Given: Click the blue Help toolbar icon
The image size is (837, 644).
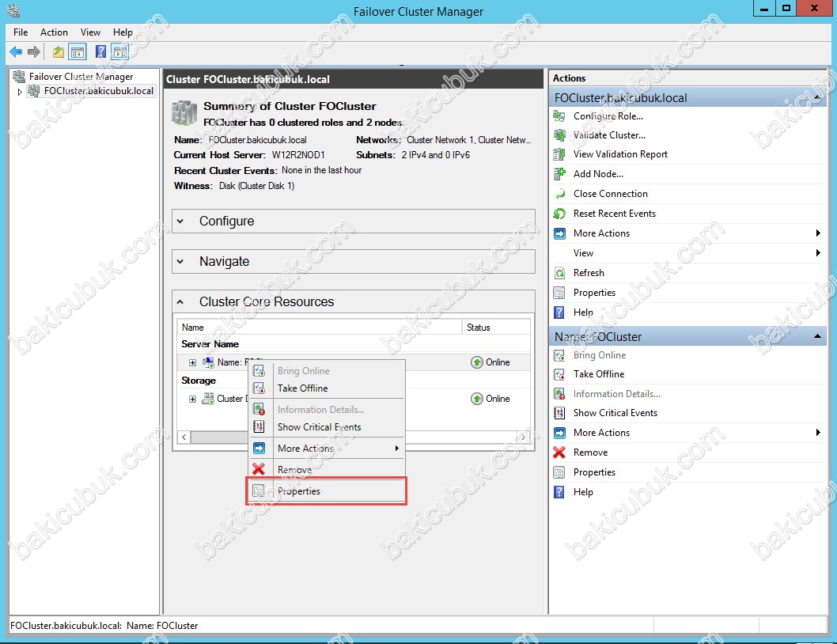Looking at the screenshot, I should 100,51.
